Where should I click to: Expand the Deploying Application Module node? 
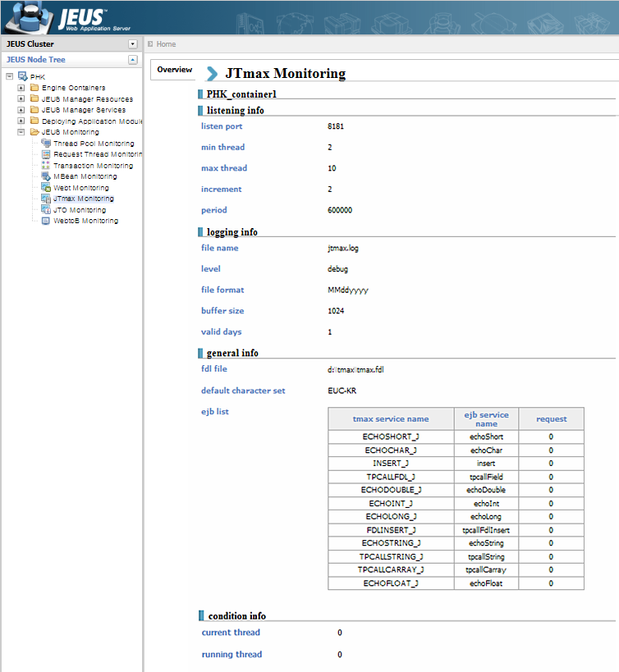pos(21,121)
